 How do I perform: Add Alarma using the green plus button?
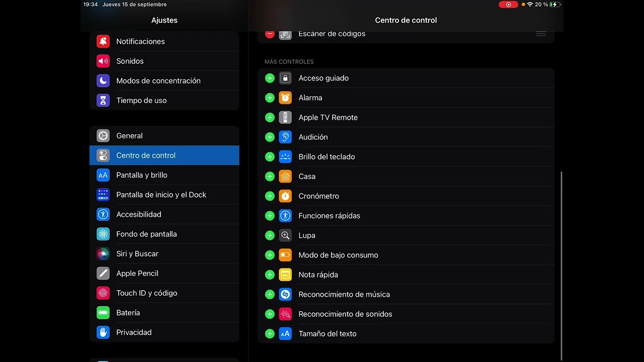pyautogui.click(x=270, y=98)
